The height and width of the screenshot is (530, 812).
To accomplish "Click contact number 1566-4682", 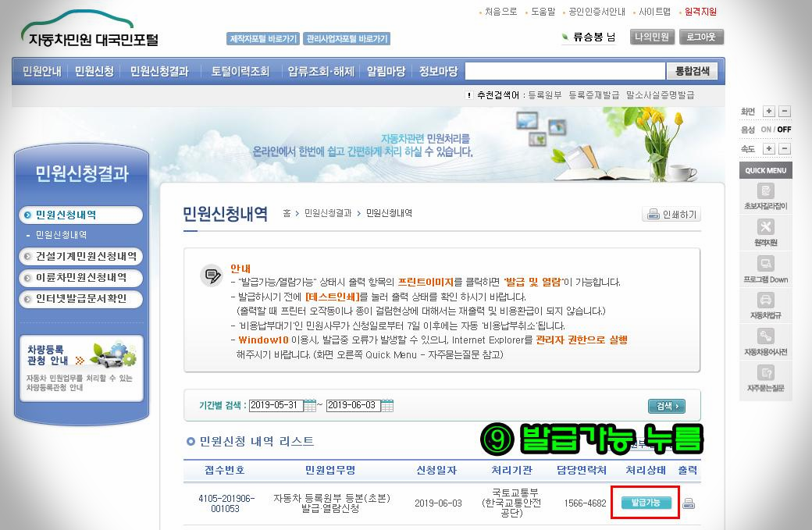I will pos(585,503).
